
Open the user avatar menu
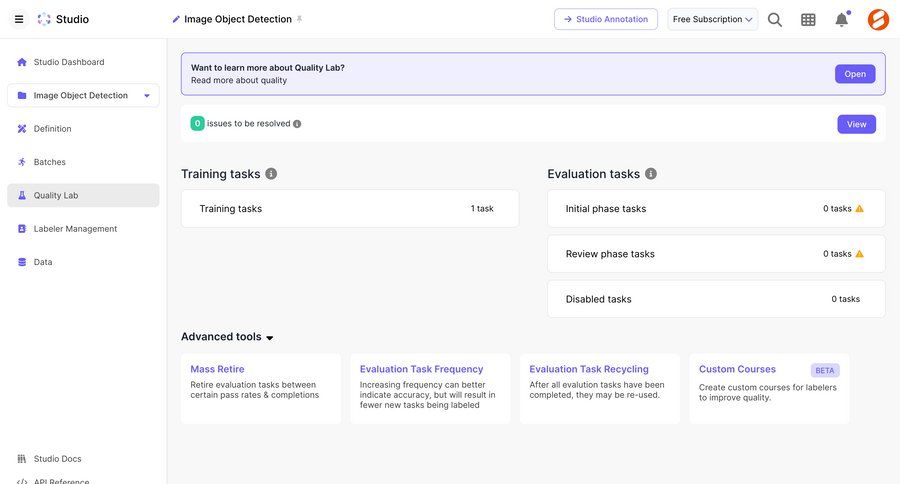[878, 20]
